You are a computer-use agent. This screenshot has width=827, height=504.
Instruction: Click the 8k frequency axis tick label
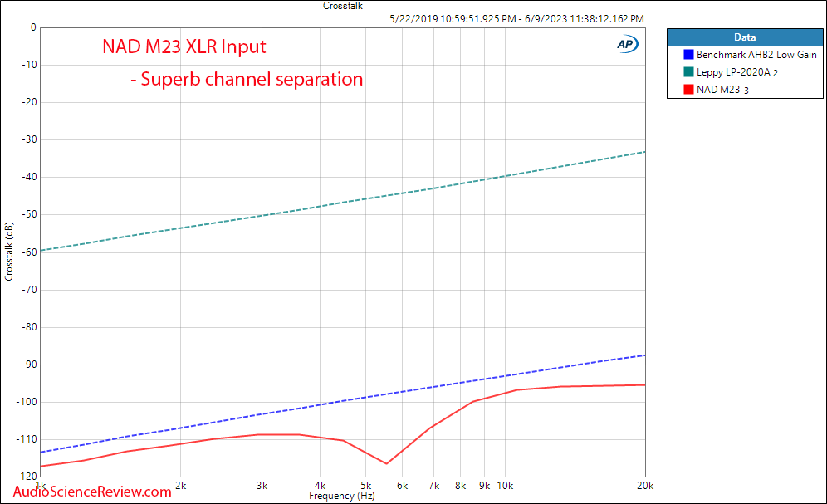[461, 486]
